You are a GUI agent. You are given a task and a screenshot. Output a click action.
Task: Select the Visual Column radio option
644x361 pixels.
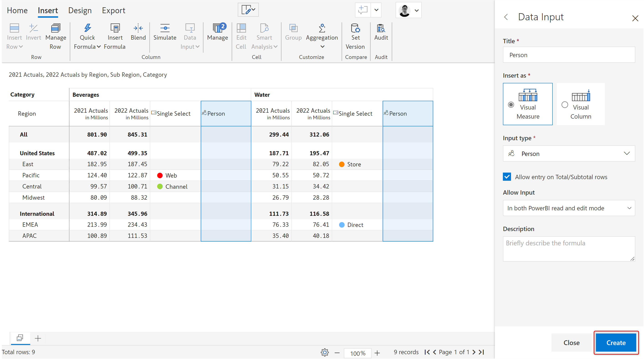(565, 105)
